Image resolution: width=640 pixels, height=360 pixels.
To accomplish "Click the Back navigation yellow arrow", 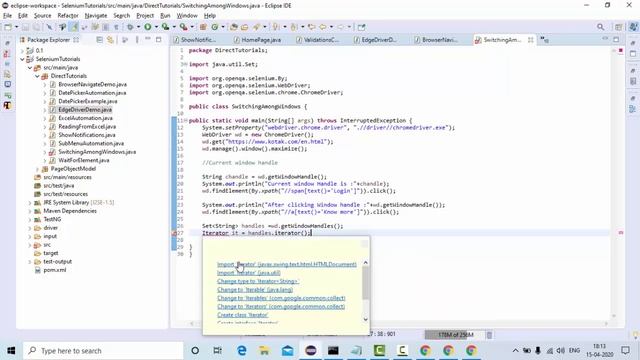I will [x=322, y=27].
